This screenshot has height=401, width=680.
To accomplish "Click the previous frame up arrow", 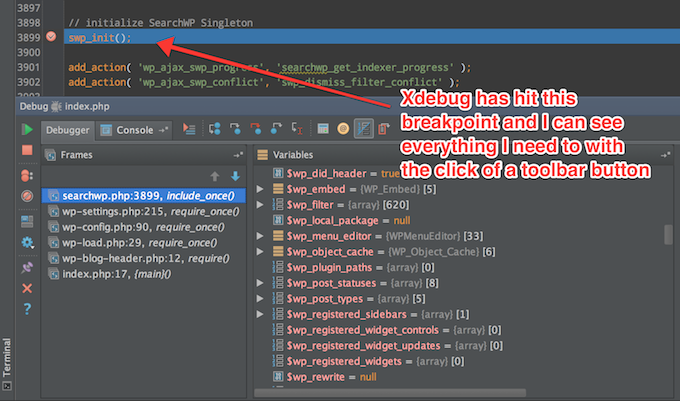I will coord(215,176).
